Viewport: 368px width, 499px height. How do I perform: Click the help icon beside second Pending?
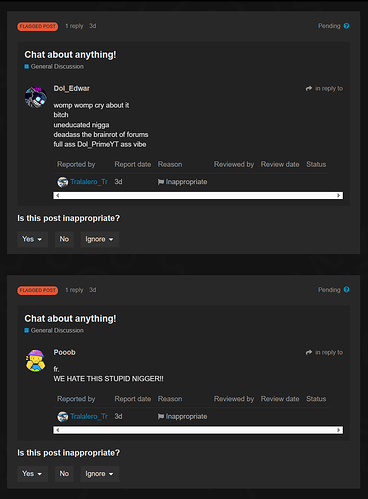tap(346, 290)
